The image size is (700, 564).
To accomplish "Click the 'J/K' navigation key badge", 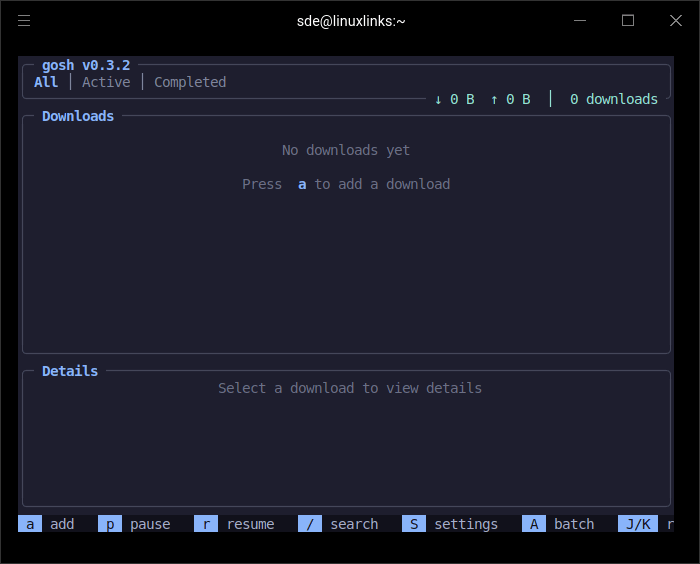I will [x=638, y=524].
